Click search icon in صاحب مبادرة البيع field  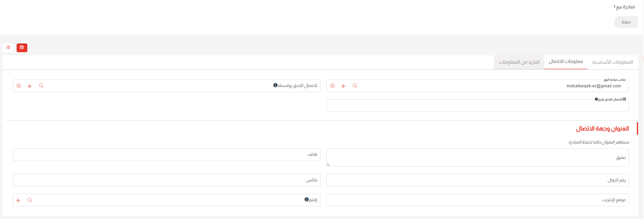[x=355, y=86]
